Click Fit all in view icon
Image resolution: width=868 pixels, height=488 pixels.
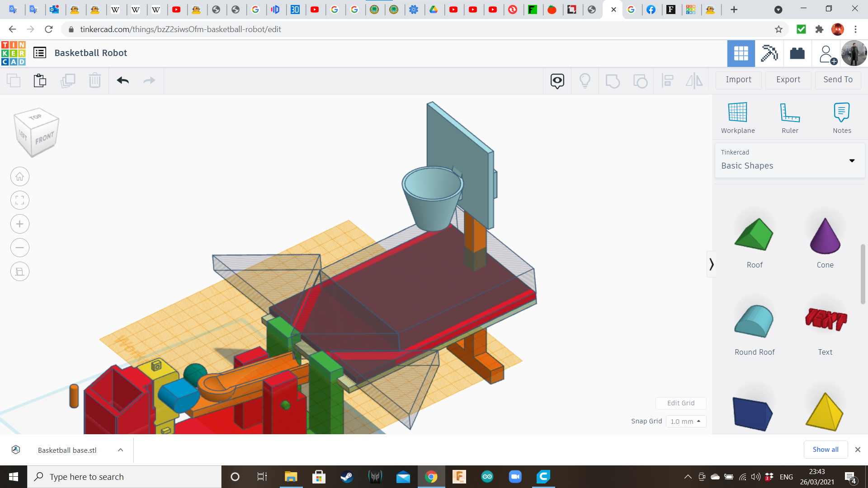click(20, 200)
